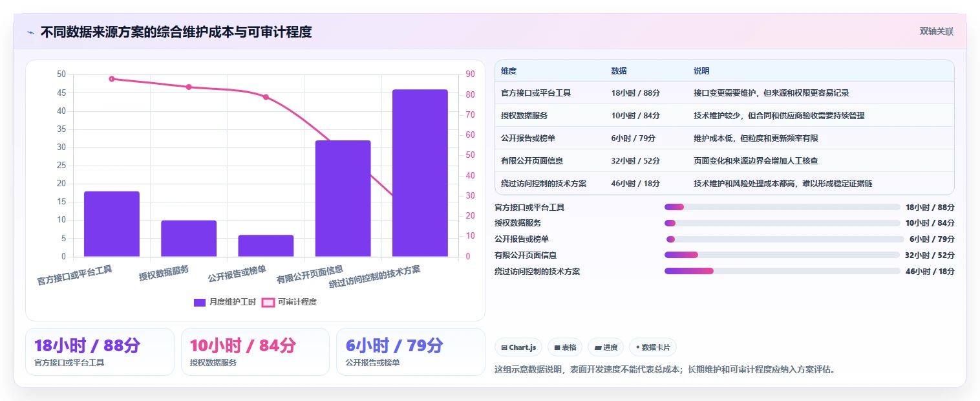Click x-axis label 有限公开页面信息 under the chart
The image size is (980, 401).
310,275
